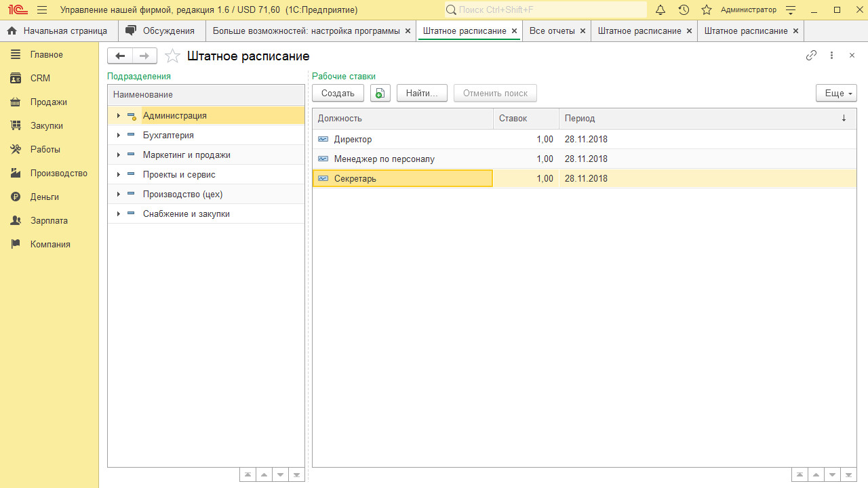Open the settings lines icon beside Администратор
The height and width of the screenshot is (488, 868).
pos(790,10)
